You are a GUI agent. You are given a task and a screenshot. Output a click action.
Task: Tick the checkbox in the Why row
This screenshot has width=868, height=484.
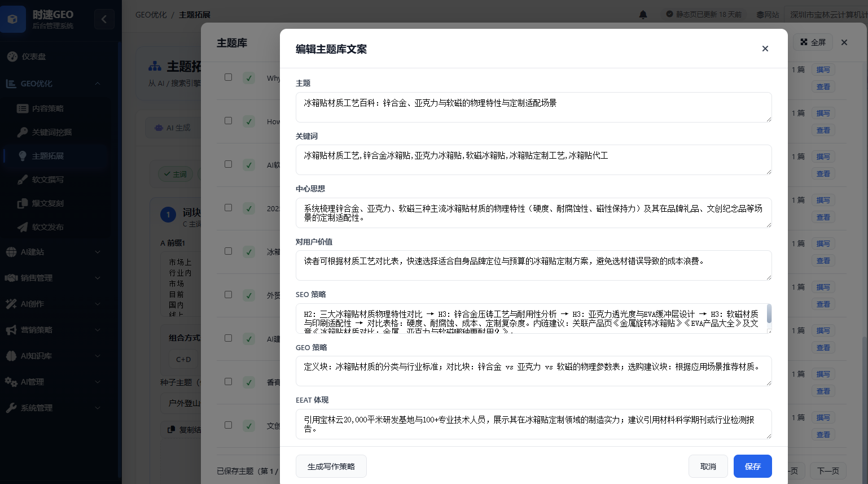(228, 77)
